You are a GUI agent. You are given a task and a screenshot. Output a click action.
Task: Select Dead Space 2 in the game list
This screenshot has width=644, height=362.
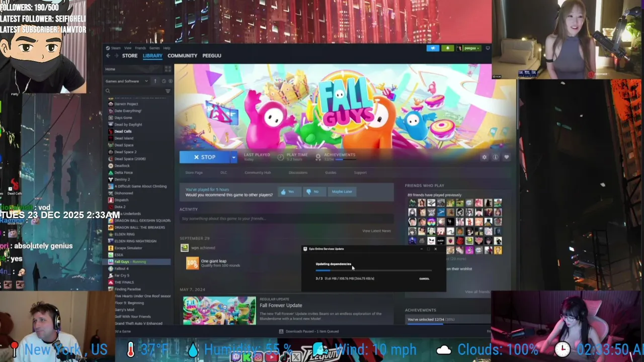[125, 152]
